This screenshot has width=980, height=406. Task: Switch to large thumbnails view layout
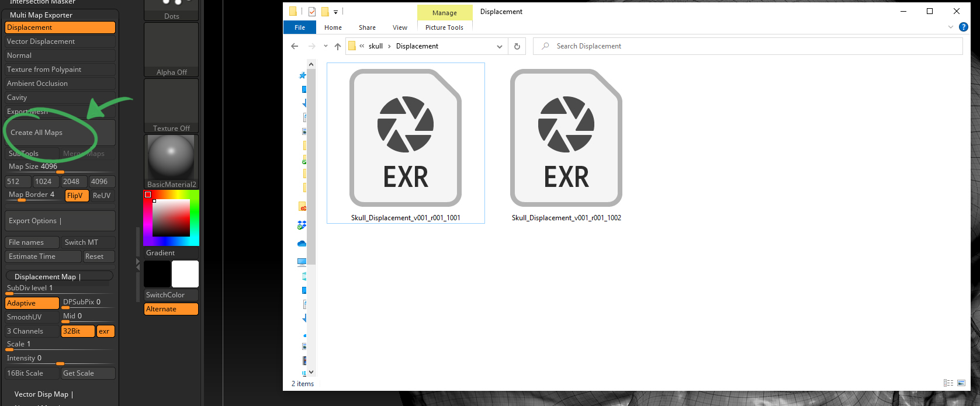[x=961, y=383]
